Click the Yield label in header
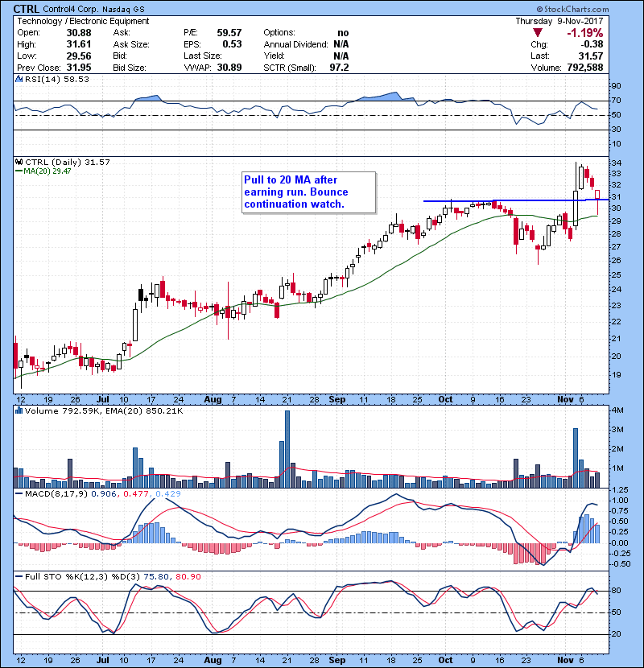 point(274,56)
